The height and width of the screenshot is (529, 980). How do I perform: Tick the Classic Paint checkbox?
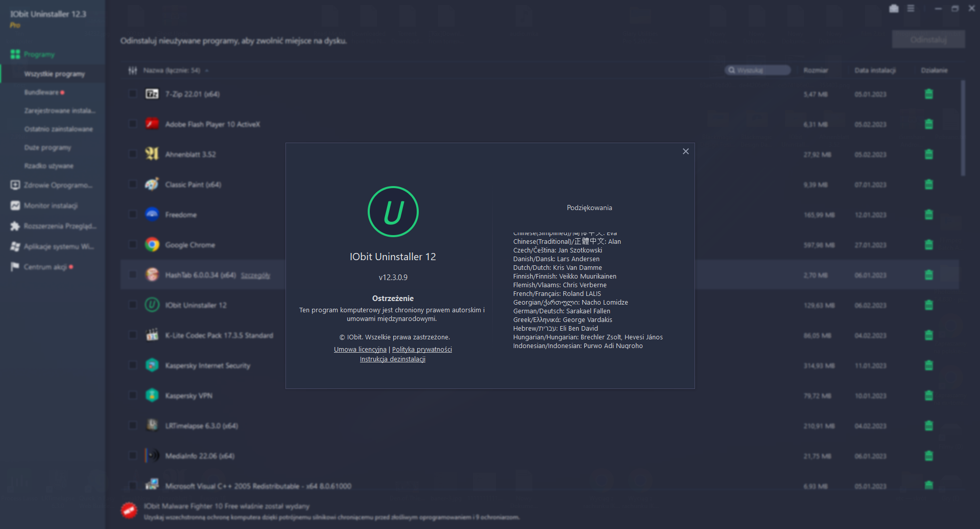(x=133, y=185)
